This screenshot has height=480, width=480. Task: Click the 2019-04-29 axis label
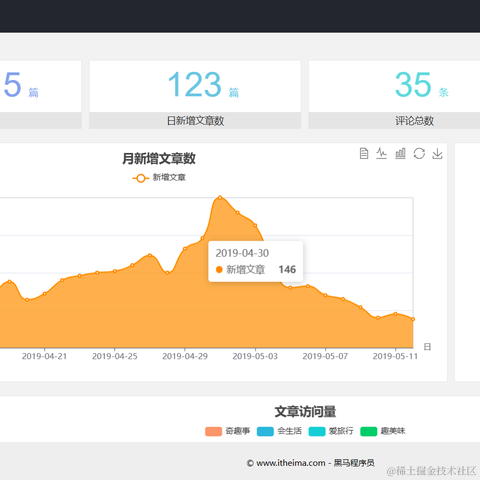(185, 356)
